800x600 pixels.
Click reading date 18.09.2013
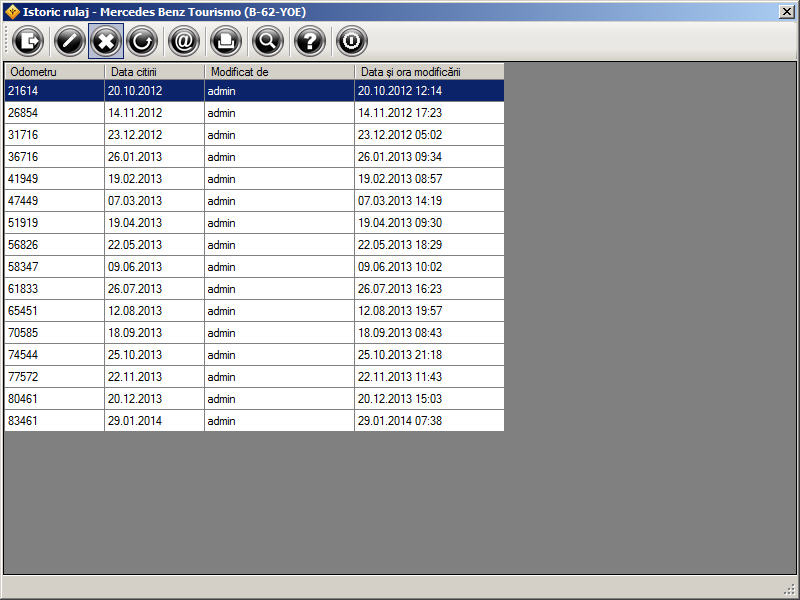(135, 333)
